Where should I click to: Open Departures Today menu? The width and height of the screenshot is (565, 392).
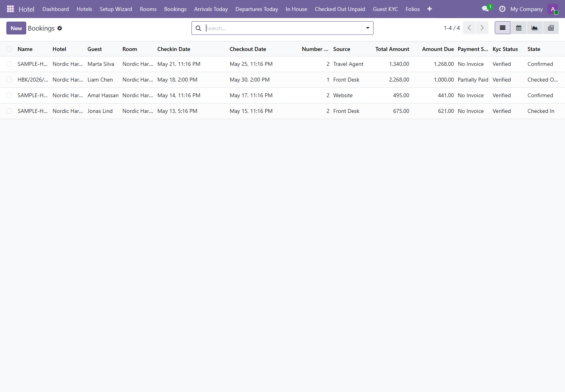[x=257, y=9]
